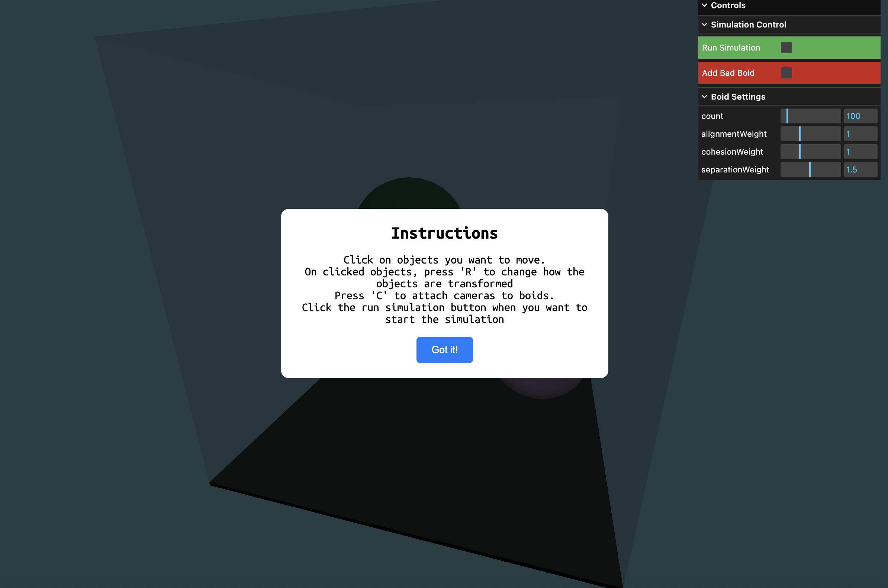888x588 pixels.
Task: Enable the Add Bad Boid checkbox
Action: [x=786, y=73]
